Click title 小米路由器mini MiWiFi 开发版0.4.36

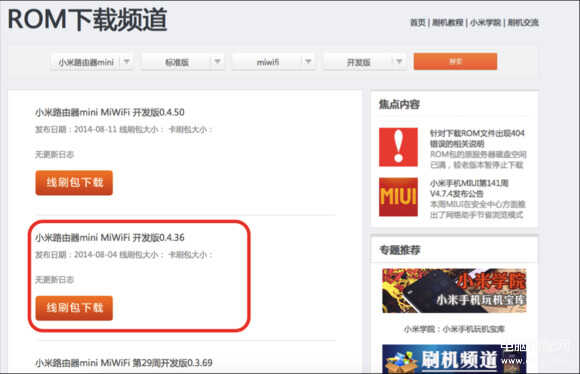tap(109, 237)
